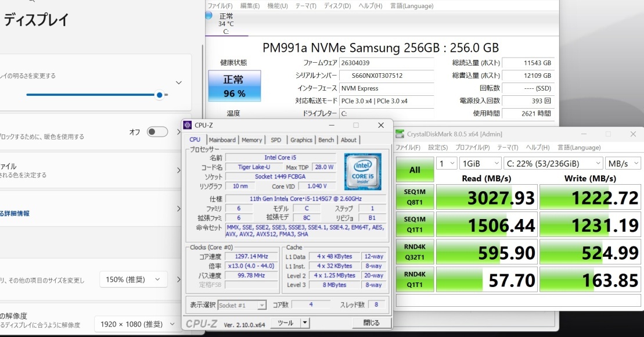Image resolution: width=644 pixels, height=337 pixels.
Task: Click the Intel Core i5 logo
Action: coord(362,171)
